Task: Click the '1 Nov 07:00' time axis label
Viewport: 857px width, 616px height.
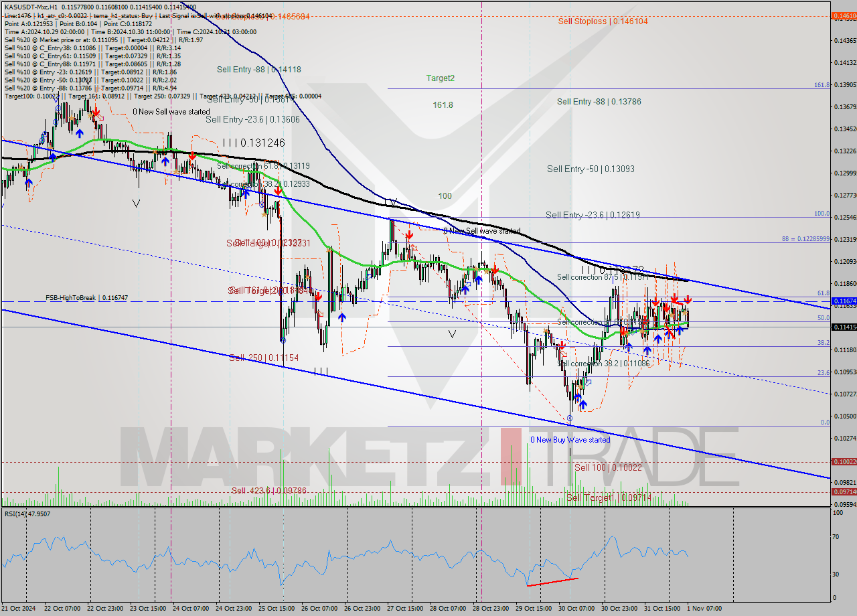Action: tap(706, 609)
